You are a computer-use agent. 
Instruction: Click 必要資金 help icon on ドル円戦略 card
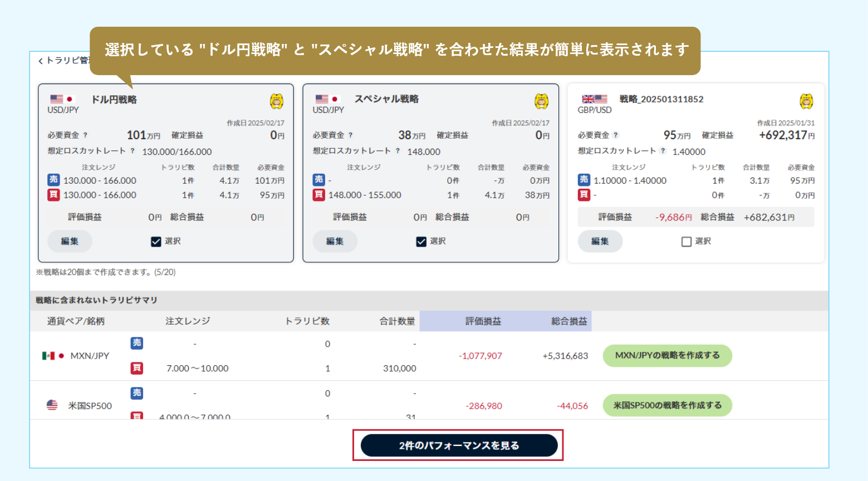[x=85, y=135]
